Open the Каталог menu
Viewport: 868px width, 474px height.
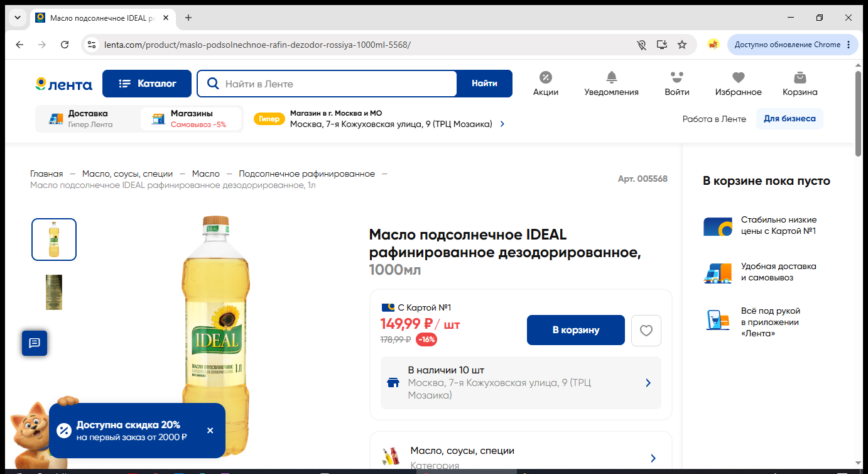[x=148, y=84]
